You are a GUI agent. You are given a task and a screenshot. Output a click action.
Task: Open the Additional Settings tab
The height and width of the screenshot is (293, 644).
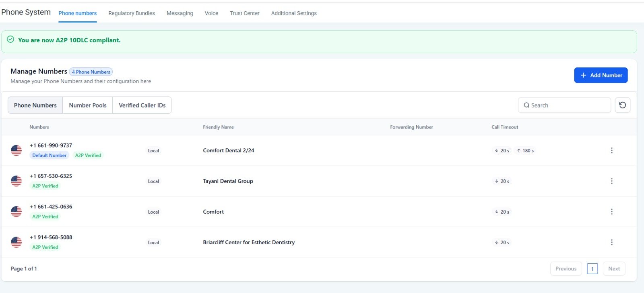tap(294, 13)
